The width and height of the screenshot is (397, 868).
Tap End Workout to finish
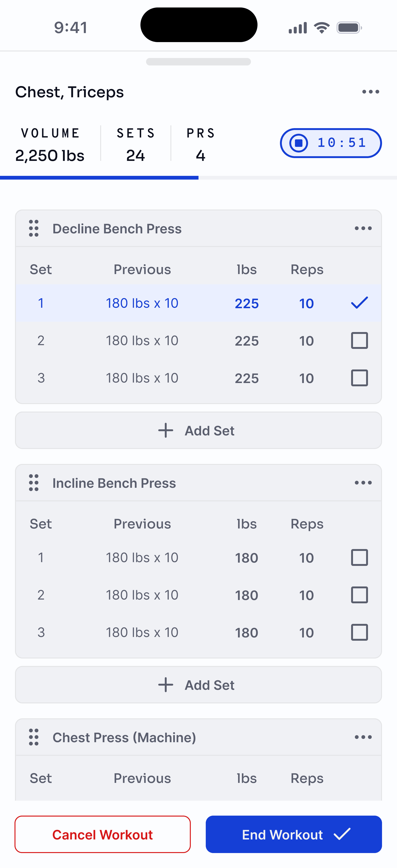point(294,834)
